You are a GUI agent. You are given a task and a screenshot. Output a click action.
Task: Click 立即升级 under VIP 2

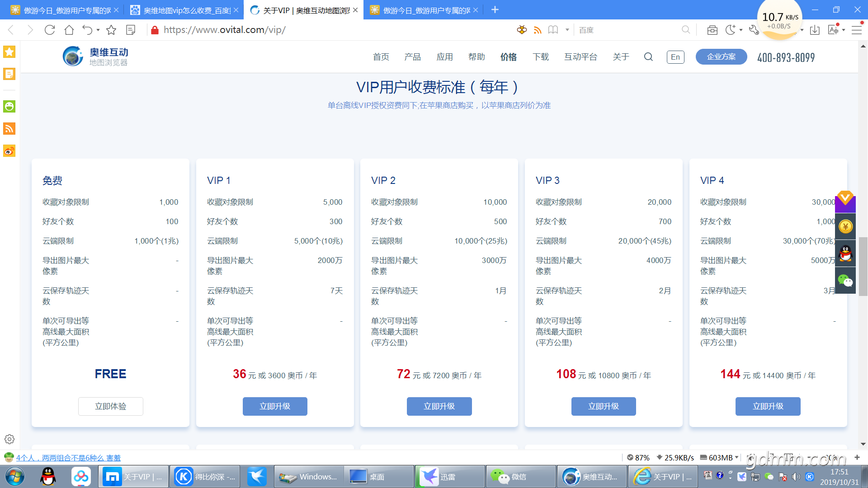click(x=439, y=406)
